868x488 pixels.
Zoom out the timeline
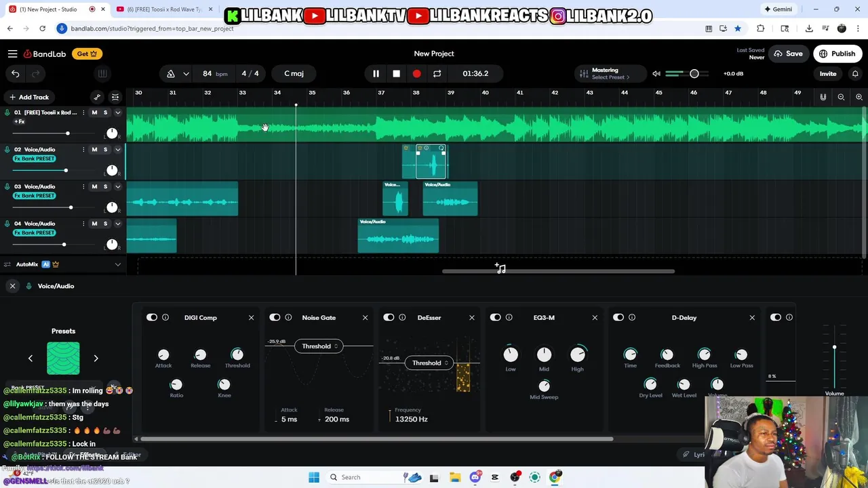841,97
